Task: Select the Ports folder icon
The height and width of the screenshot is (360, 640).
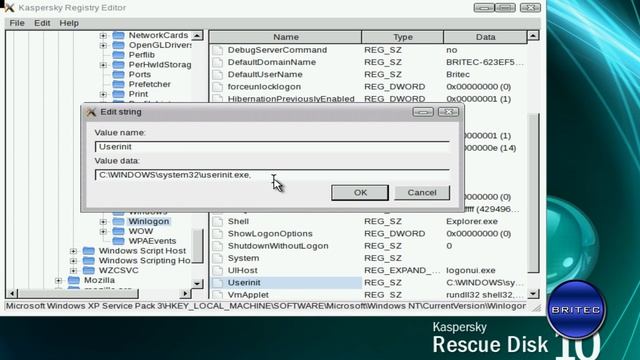Action: (118, 74)
